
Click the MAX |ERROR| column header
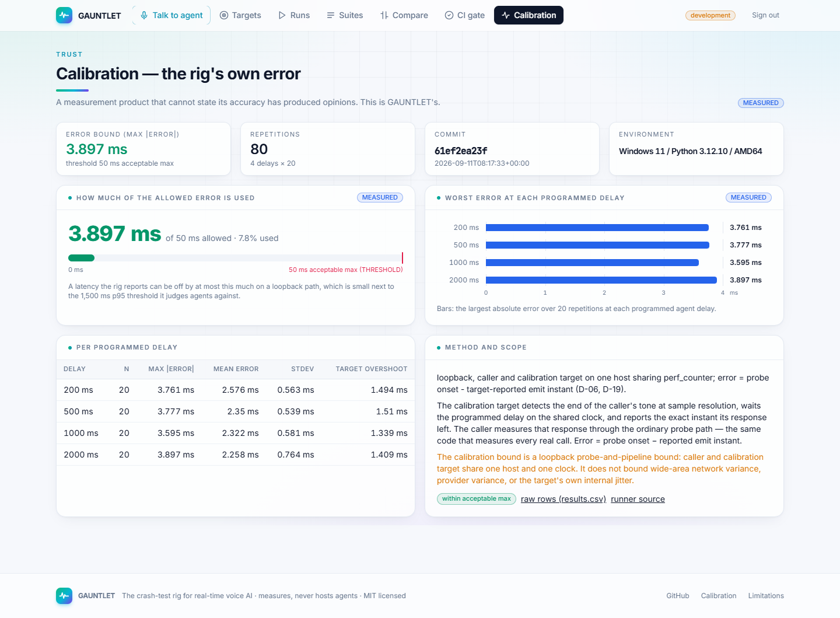(x=171, y=369)
